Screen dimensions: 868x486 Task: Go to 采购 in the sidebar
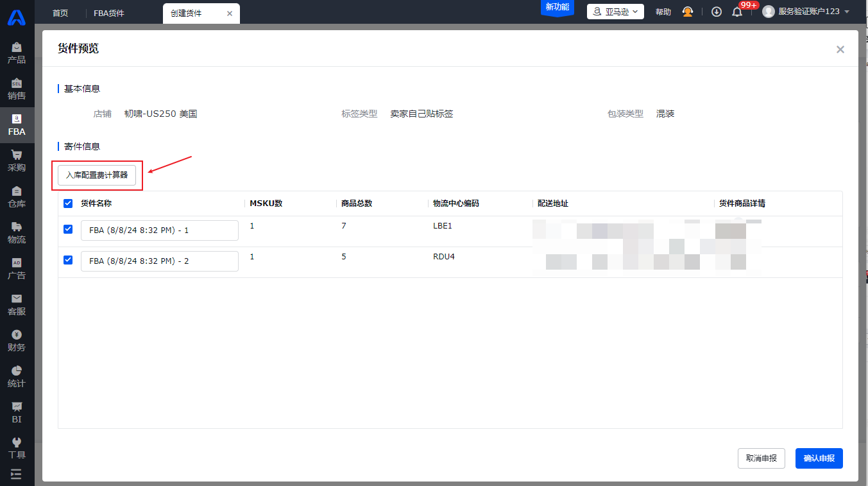(x=17, y=161)
